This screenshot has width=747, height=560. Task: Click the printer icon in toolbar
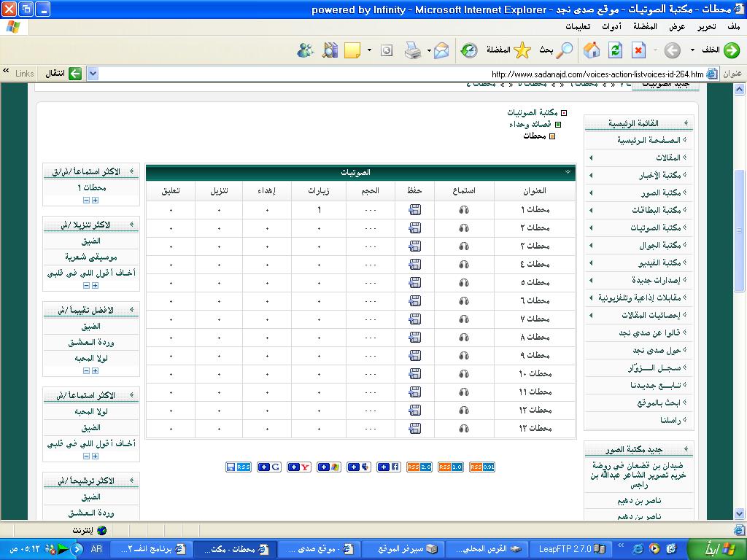click(x=413, y=50)
